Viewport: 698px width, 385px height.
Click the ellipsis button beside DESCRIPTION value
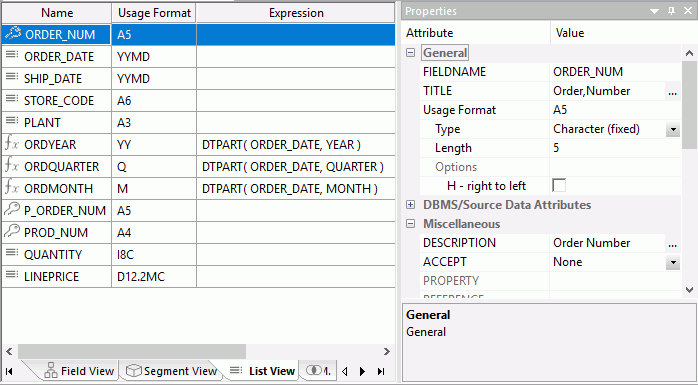pyautogui.click(x=673, y=243)
